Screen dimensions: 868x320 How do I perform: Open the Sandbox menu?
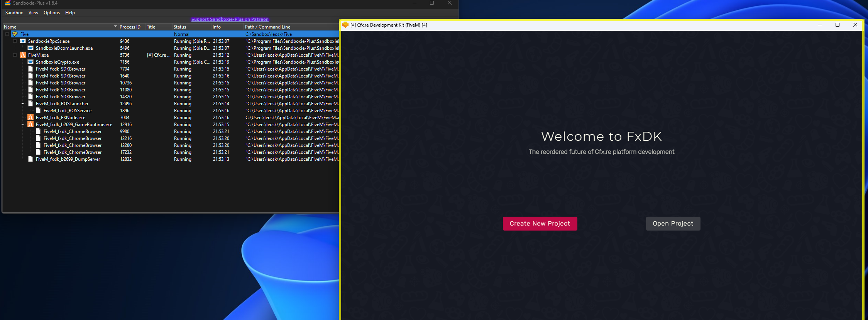tap(14, 13)
